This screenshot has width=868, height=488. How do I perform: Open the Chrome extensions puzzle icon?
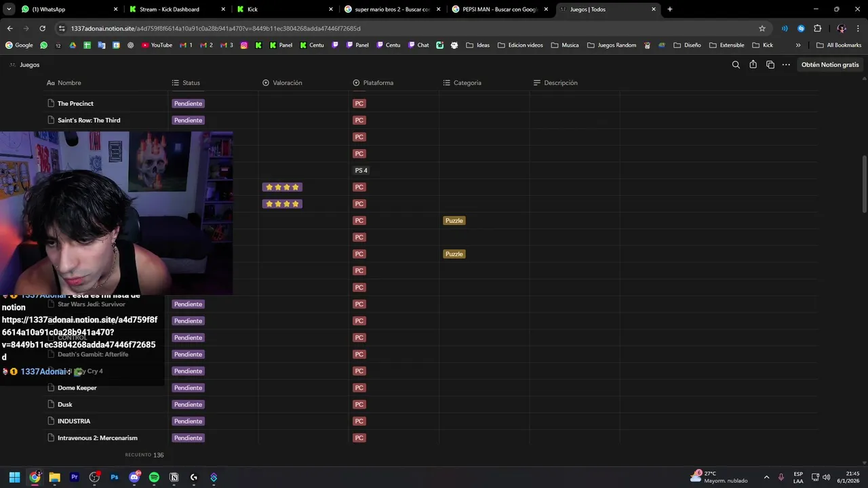[817, 28]
